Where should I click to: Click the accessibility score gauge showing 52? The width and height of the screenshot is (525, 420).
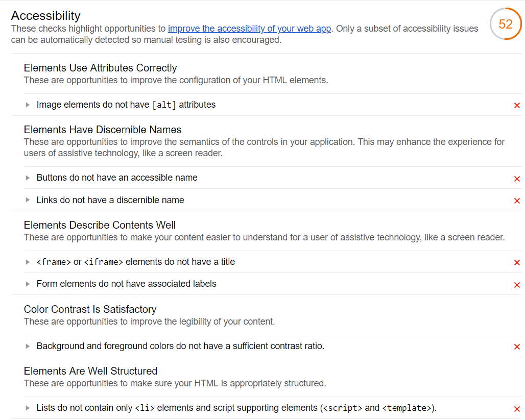pos(505,24)
